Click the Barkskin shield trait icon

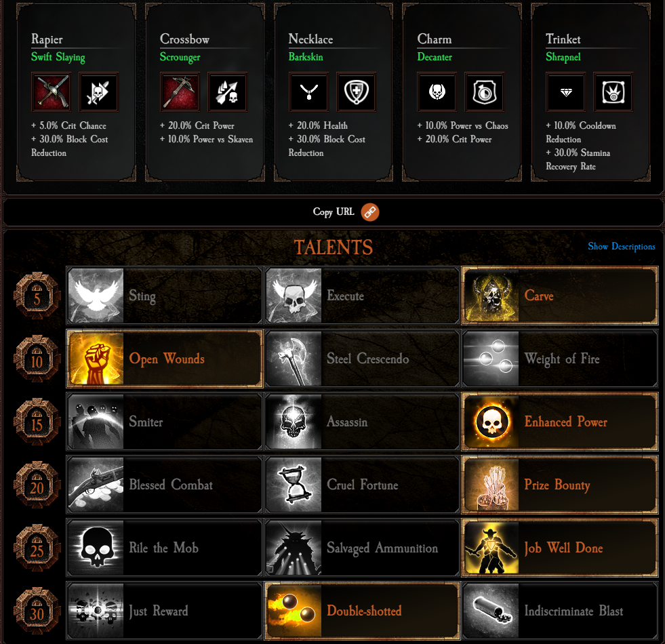pyautogui.click(x=357, y=92)
